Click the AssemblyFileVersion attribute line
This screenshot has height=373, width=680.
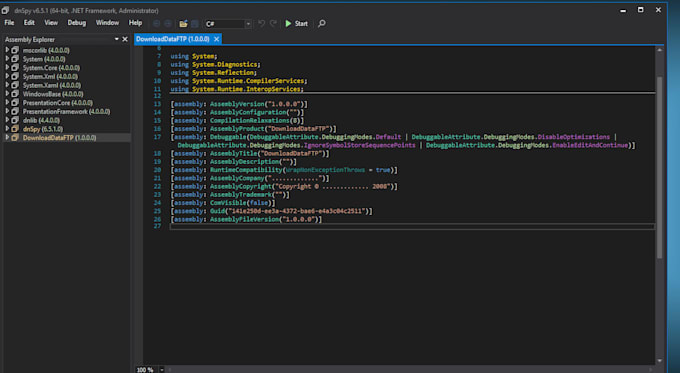[246, 219]
